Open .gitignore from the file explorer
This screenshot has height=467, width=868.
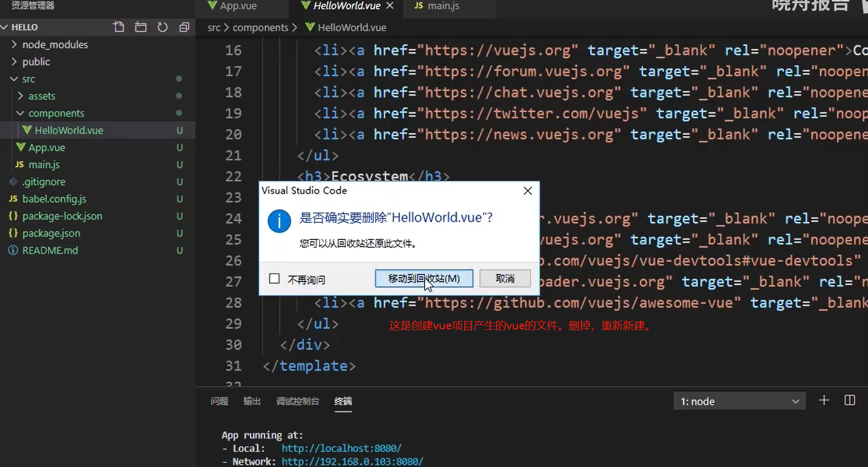[98, 182]
